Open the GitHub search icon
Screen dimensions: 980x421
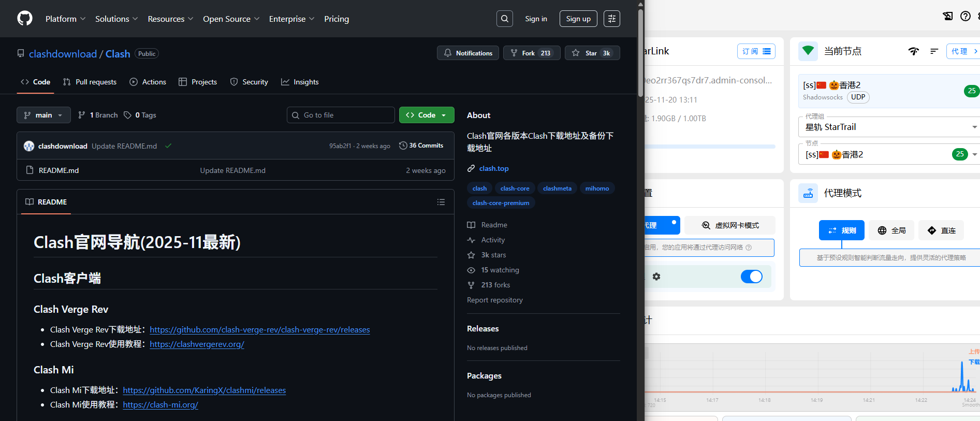point(504,19)
